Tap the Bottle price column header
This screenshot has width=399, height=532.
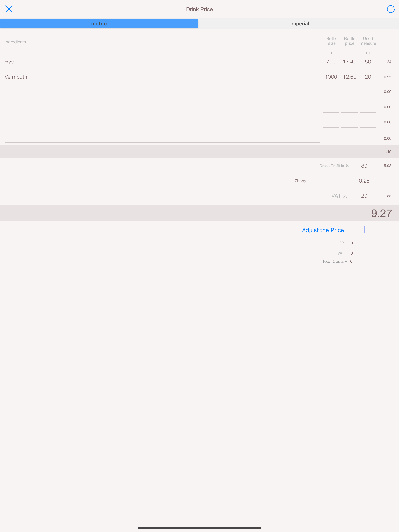point(350,41)
